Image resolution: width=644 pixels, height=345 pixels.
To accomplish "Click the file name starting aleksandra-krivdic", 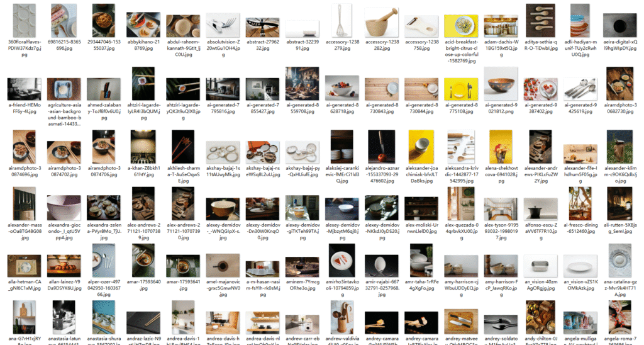I will tap(461, 174).
